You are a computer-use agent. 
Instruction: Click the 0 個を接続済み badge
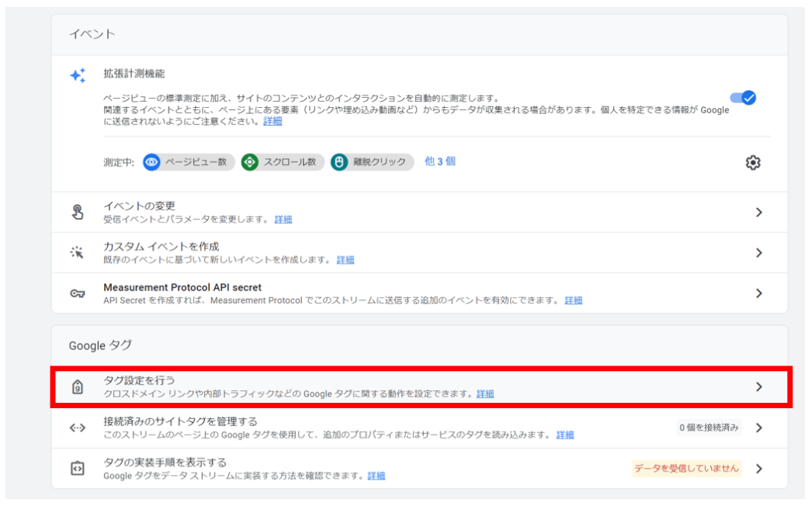pyautogui.click(x=709, y=428)
